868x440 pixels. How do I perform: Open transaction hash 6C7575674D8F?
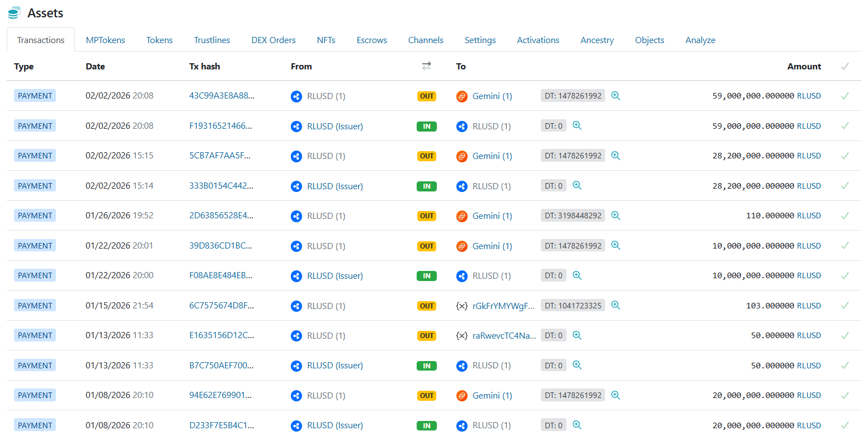(221, 306)
